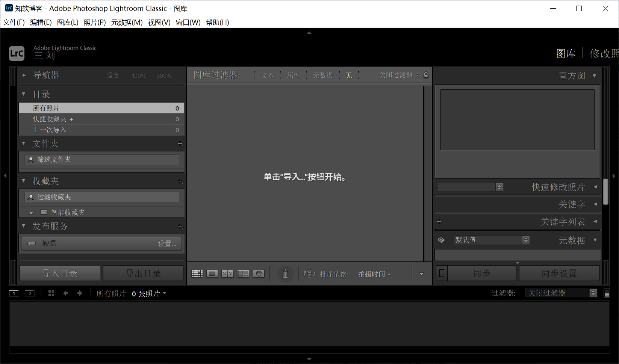This screenshot has width=619, height=364.
Task: Collapse the Metadata panel
Action: point(595,240)
